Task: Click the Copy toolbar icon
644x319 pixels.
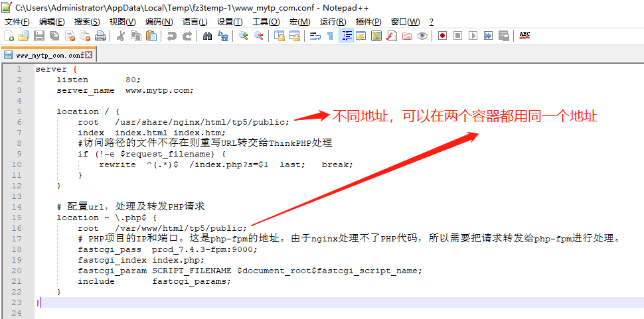Action: tap(135, 36)
